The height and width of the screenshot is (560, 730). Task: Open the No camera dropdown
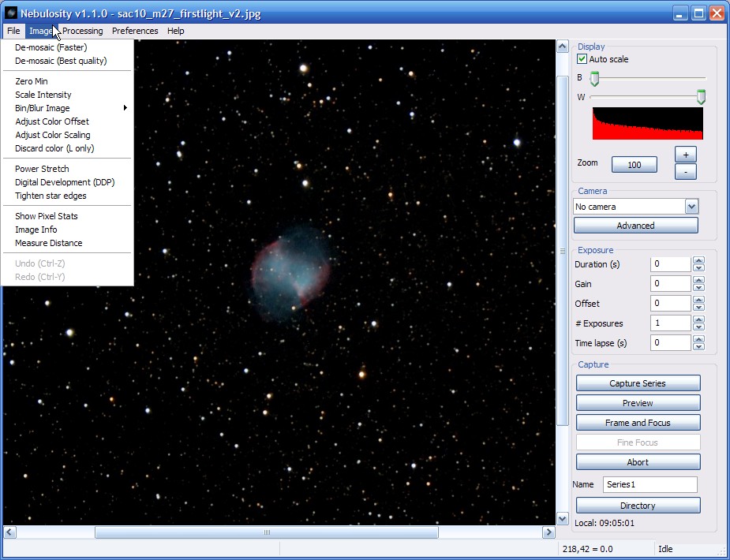click(691, 207)
